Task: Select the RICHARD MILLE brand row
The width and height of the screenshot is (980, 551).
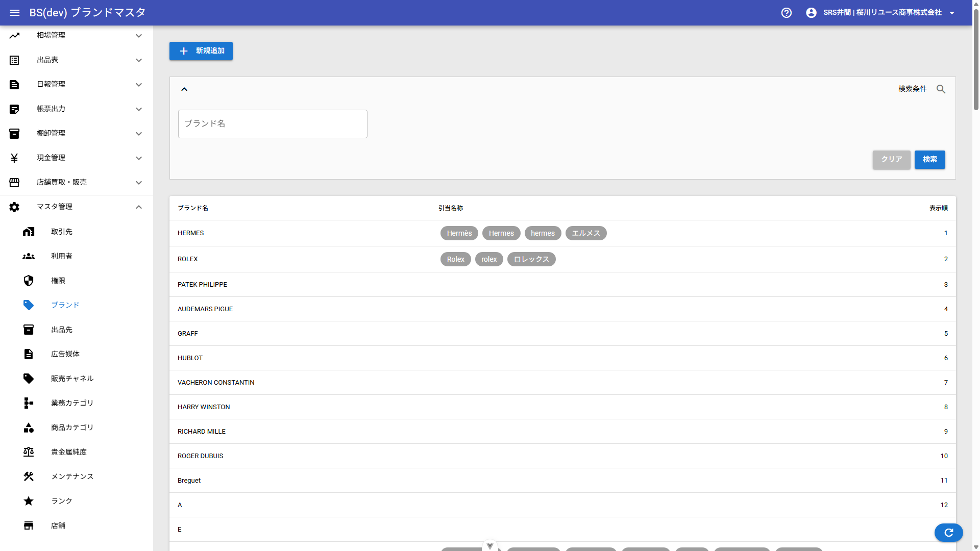Action: coord(562,432)
